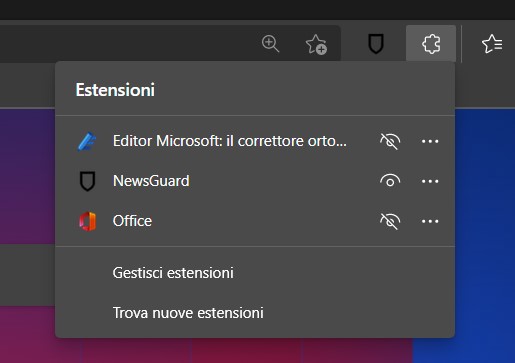Image resolution: width=515 pixels, height=363 pixels.
Task: Open the Favorites list star icon
Action: 492,44
